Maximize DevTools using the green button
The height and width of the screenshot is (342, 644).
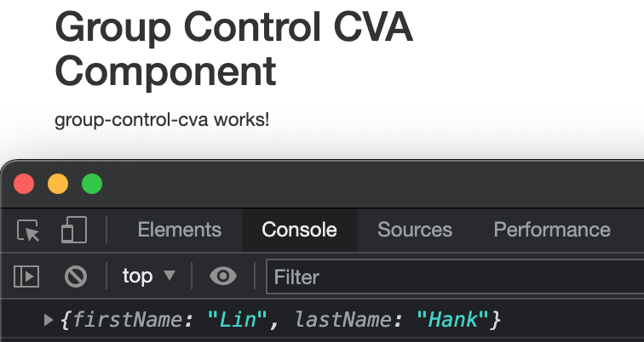pyautogui.click(x=92, y=184)
